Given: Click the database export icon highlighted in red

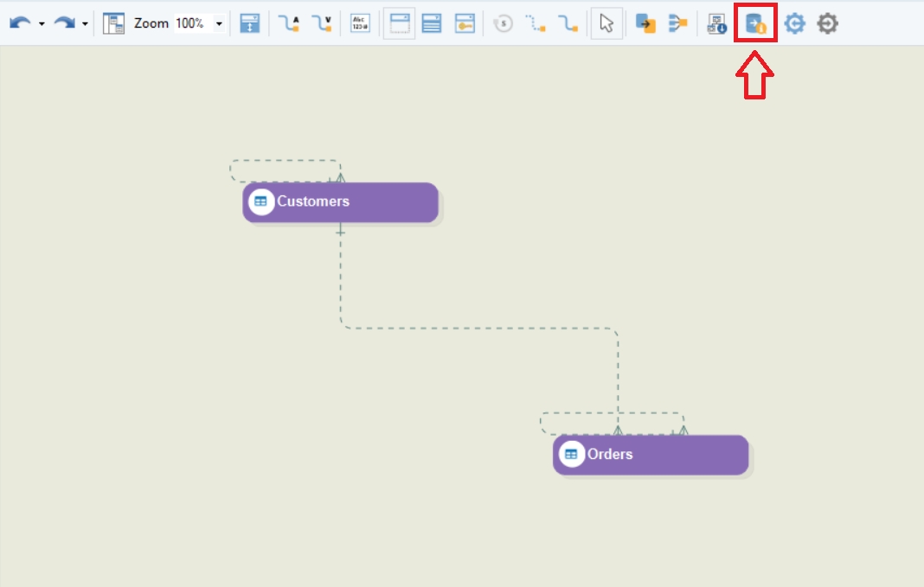Looking at the screenshot, I should click(x=755, y=23).
